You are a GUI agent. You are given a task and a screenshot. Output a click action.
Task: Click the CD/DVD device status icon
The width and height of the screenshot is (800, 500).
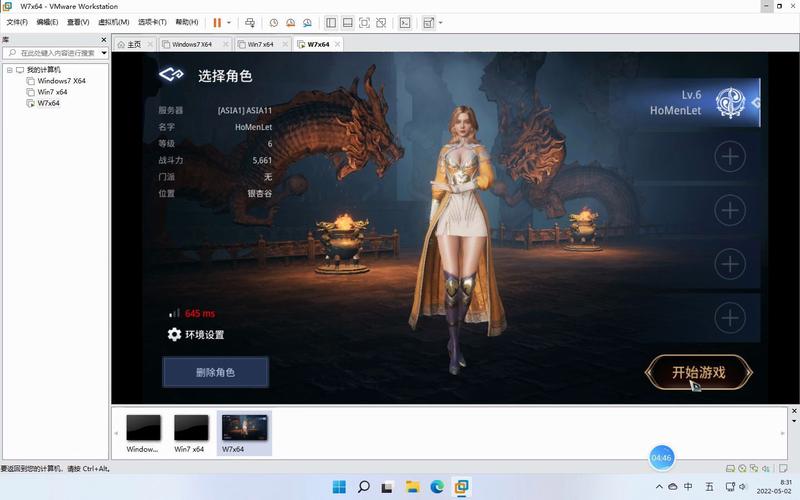pos(742,468)
